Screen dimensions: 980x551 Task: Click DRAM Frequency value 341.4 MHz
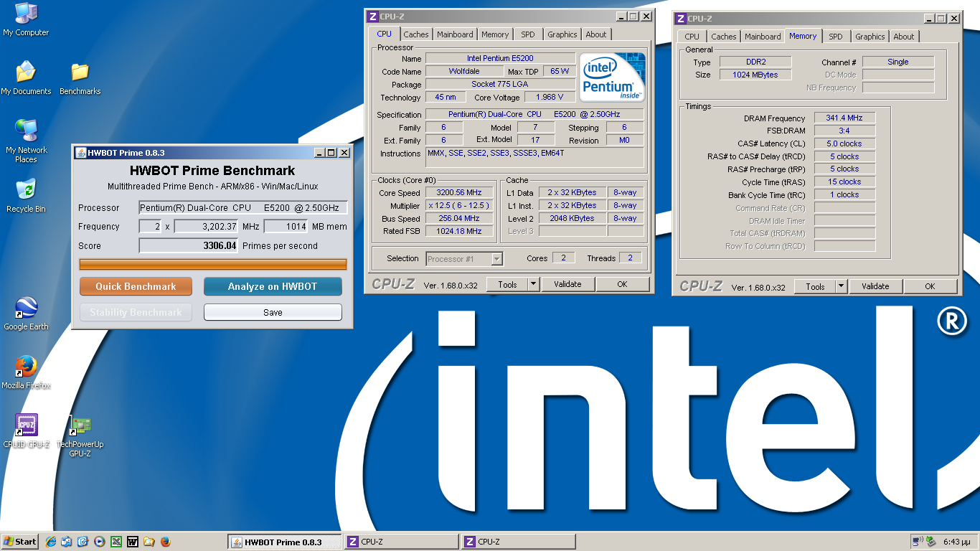click(x=844, y=118)
